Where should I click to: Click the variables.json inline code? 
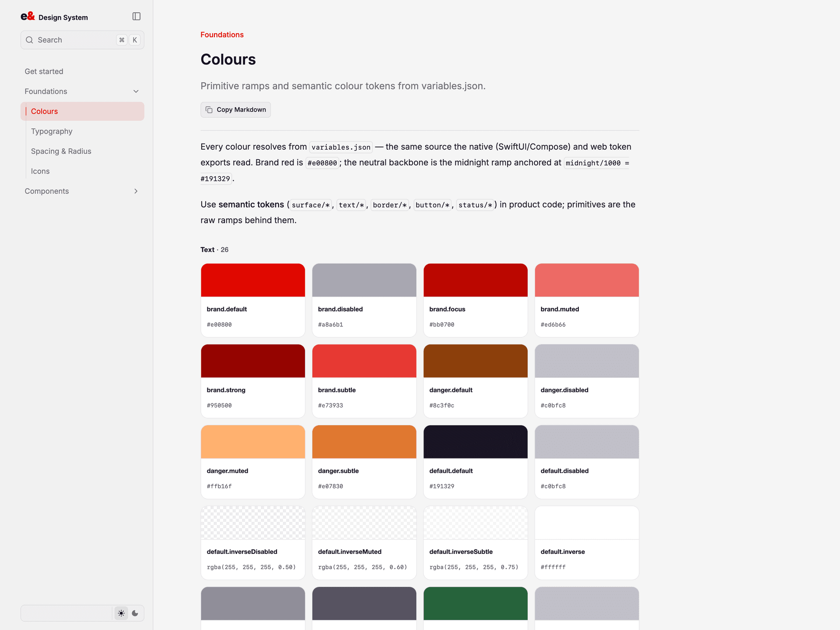(341, 147)
